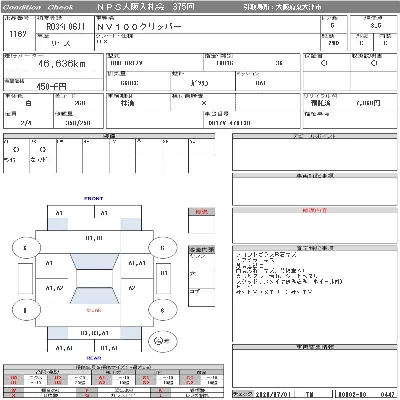
Task: Click the red A1 cell in damage legend
Action: 102,378
